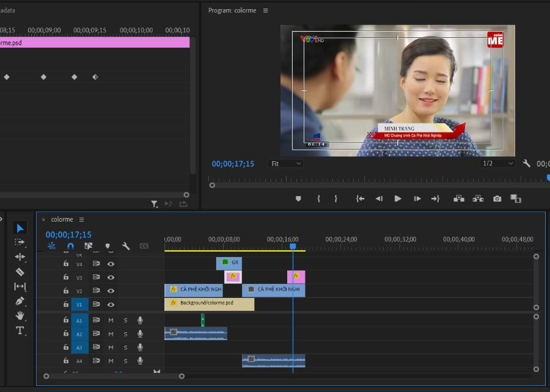Select the pink colorme.psd clip bar
Viewport: 550px width, 392px height.
95,43
